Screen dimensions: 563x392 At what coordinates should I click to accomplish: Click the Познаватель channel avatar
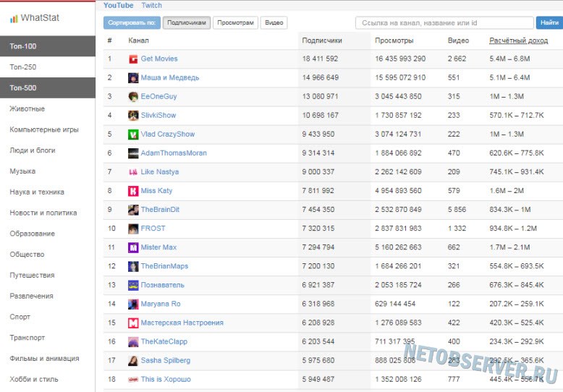[133, 285]
